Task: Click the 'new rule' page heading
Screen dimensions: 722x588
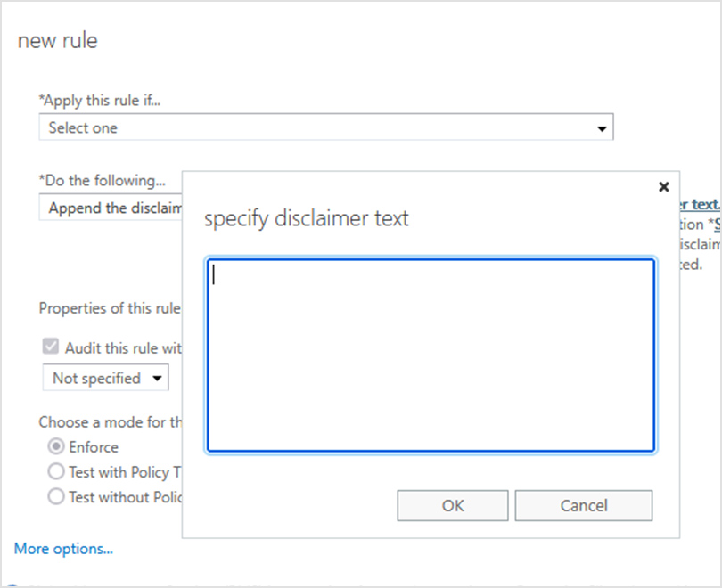Action: pos(58,41)
